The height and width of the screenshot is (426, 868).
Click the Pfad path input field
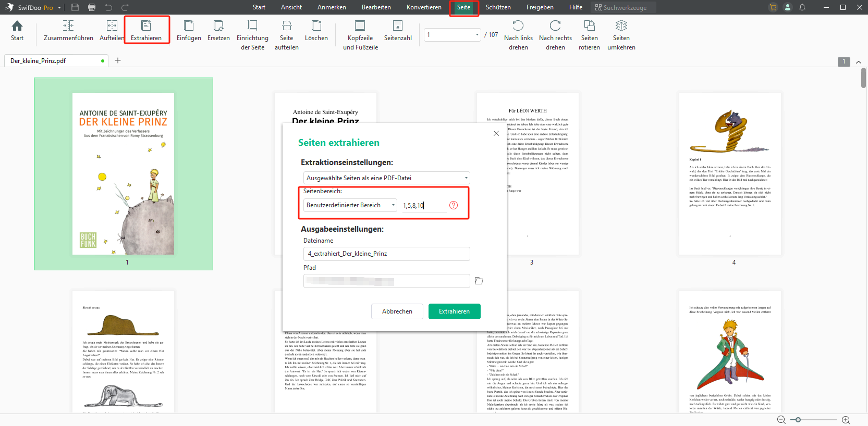[387, 281]
